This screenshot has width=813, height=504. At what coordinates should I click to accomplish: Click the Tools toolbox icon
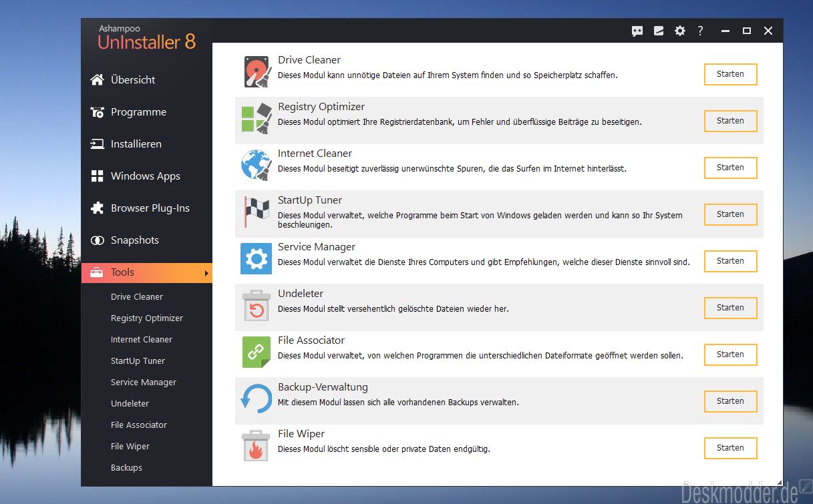[98, 272]
